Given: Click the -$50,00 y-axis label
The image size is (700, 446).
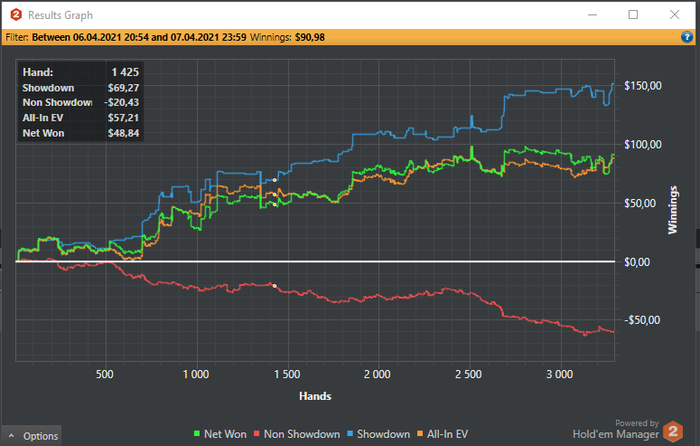Looking at the screenshot, I should coord(642,320).
